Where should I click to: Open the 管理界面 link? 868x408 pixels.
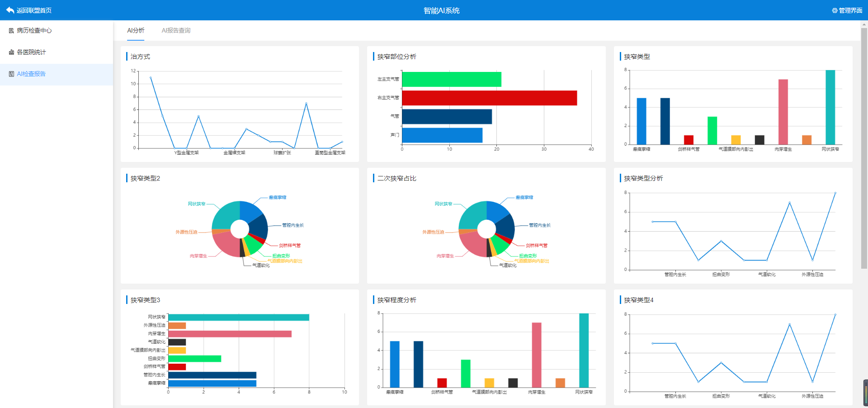(850, 10)
